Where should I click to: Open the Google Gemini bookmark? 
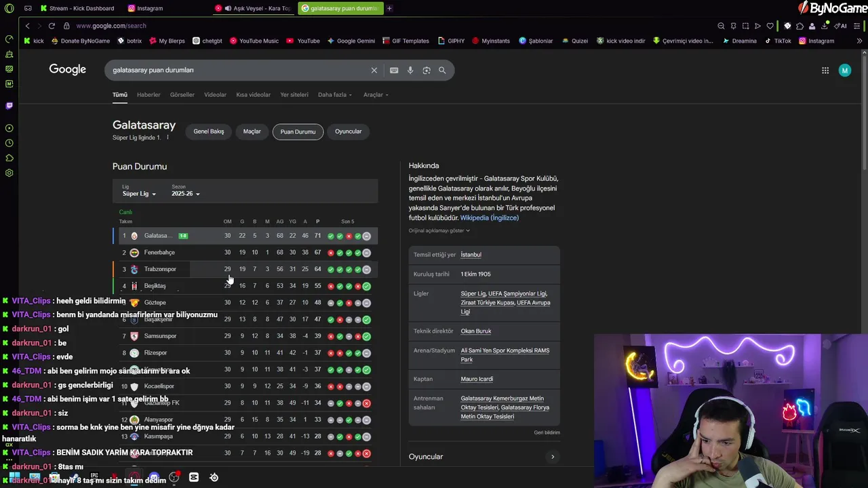[x=351, y=41]
